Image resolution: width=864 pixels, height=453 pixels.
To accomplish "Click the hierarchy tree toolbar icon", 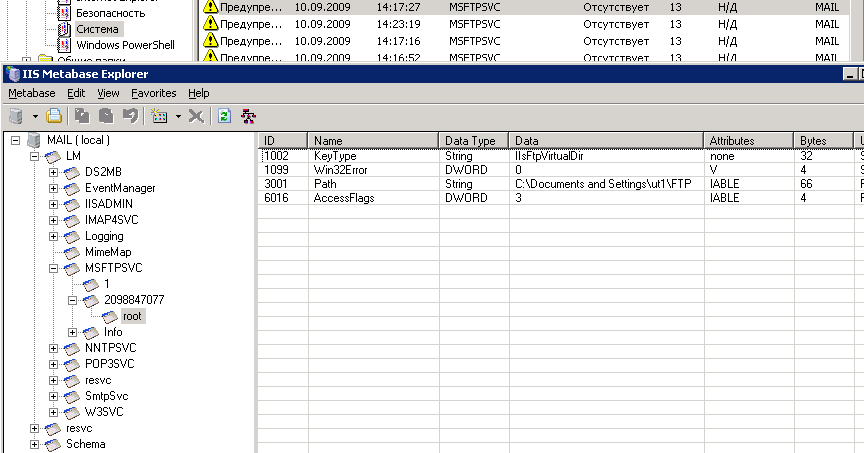I will pyautogui.click(x=249, y=116).
